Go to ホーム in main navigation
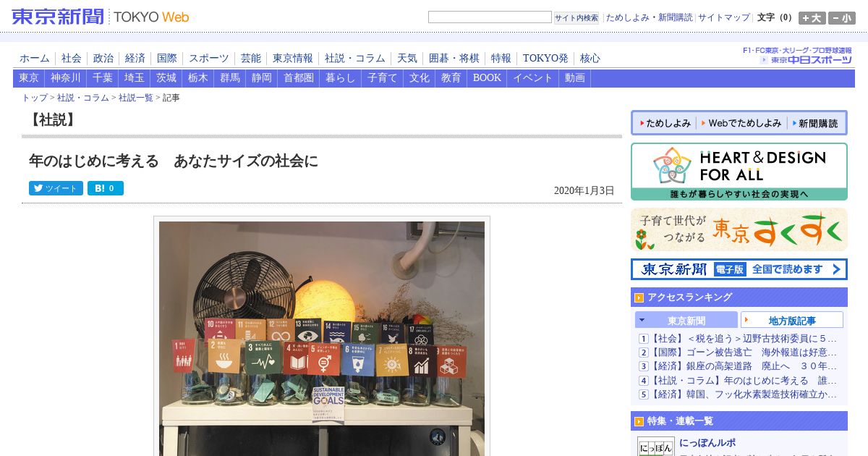Screen dimensions: 868x456 tap(35, 59)
